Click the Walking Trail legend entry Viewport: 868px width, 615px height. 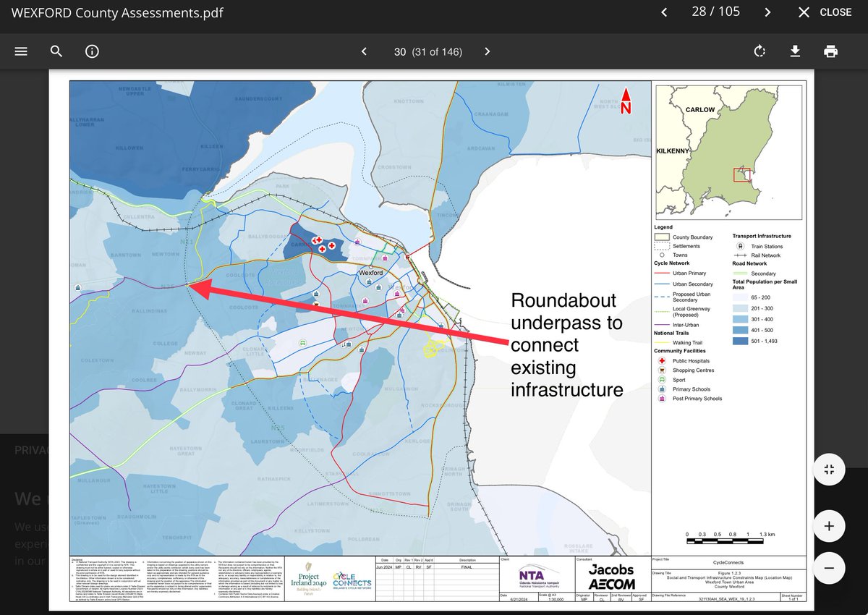(678, 342)
